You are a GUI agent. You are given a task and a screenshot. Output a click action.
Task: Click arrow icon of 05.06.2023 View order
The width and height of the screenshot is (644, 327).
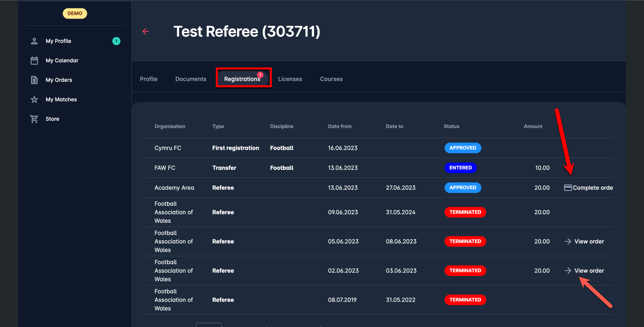[x=568, y=242]
